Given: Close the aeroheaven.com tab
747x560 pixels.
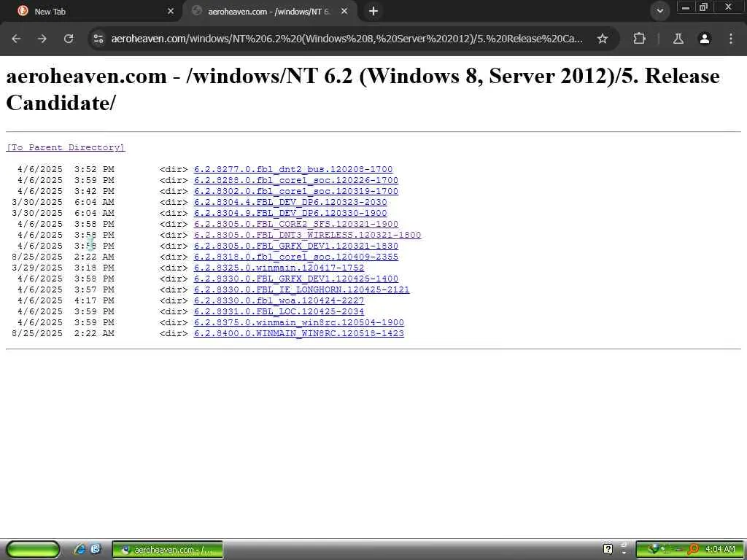Looking at the screenshot, I should pyautogui.click(x=344, y=11).
